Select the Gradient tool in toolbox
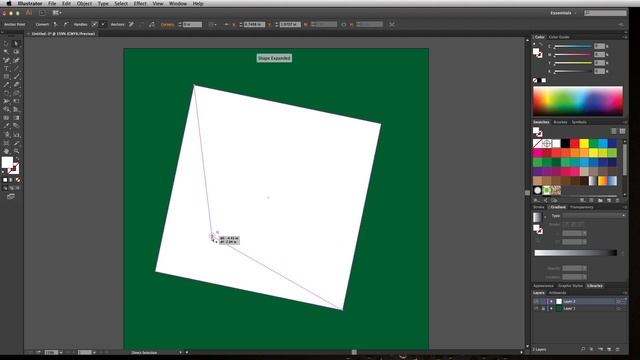Screen dimensions: 640x360 tap(16, 118)
